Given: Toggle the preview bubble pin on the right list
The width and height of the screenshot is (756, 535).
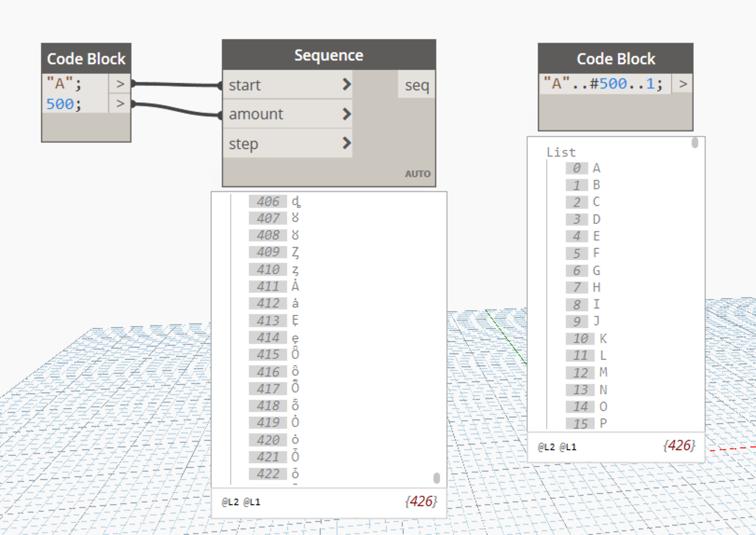Looking at the screenshot, I should click(694, 142).
